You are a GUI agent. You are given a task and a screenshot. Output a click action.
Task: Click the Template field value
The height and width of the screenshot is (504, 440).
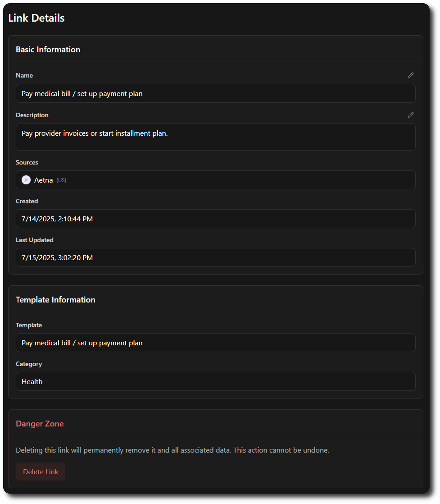pyautogui.click(x=216, y=343)
